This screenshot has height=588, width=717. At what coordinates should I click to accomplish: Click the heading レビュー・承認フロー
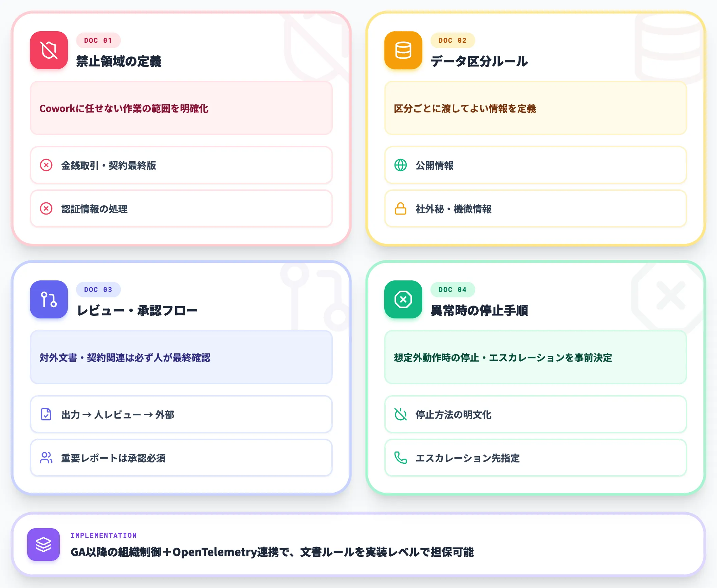[x=137, y=311]
